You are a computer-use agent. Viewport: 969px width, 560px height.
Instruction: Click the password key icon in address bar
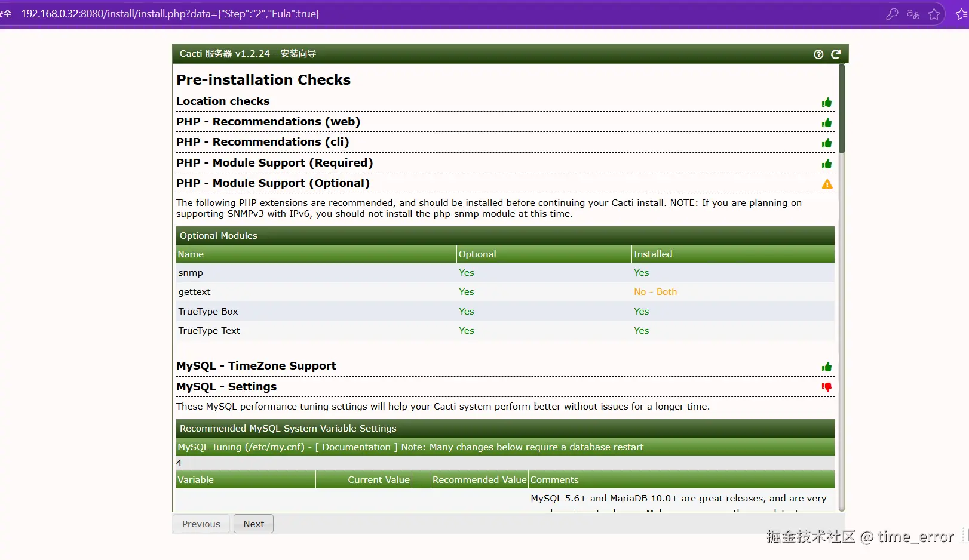tap(892, 14)
